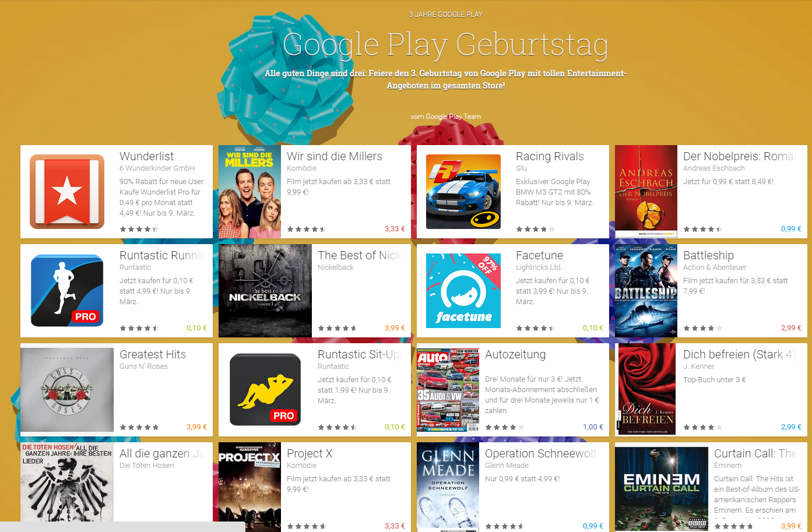
Task: Click the Guns N' Roses Greatest Hits cover
Action: pos(67,390)
